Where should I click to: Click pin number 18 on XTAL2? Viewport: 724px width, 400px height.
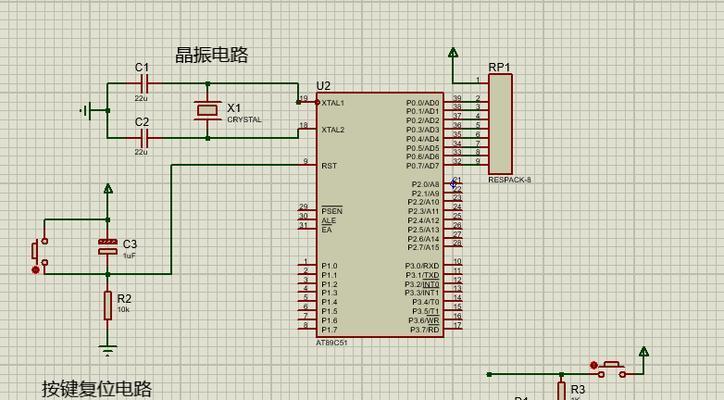(x=303, y=125)
